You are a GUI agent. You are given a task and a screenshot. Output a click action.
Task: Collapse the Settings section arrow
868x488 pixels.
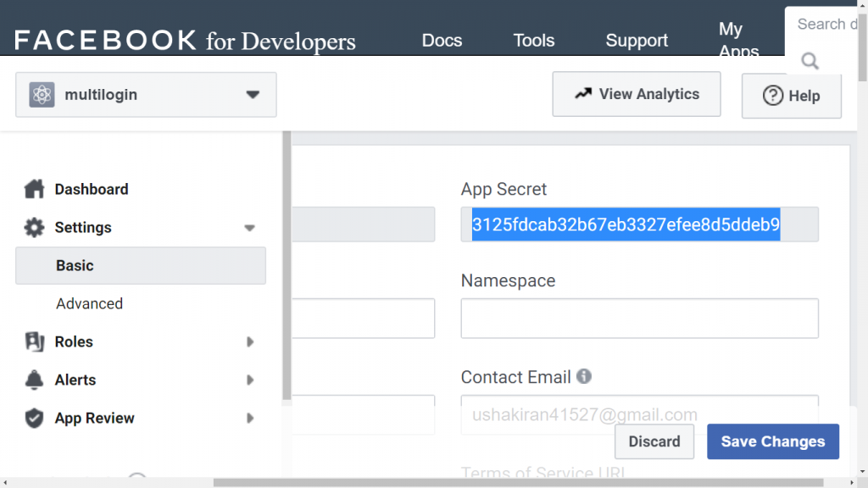pos(250,228)
